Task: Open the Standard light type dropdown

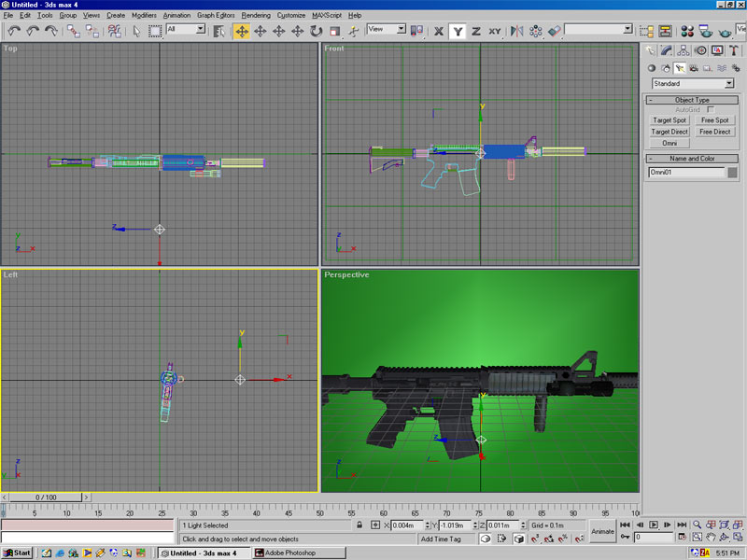Action: (x=692, y=84)
